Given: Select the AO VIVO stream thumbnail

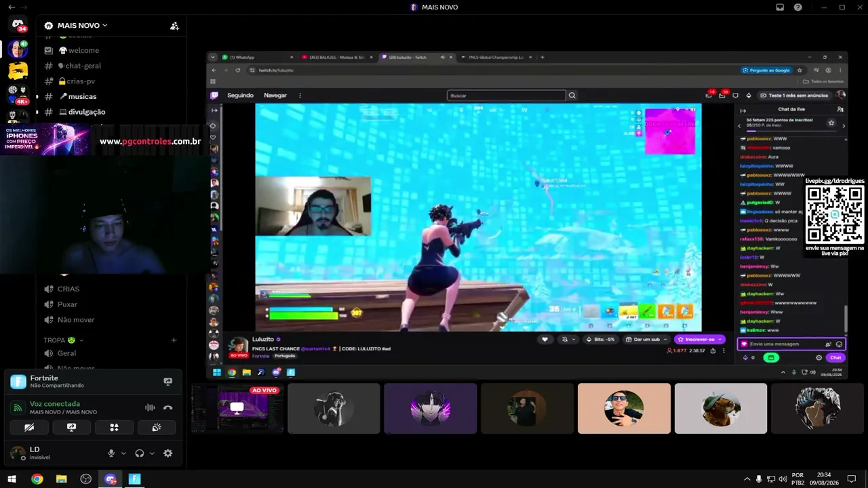Looking at the screenshot, I should (x=237, y=409).
